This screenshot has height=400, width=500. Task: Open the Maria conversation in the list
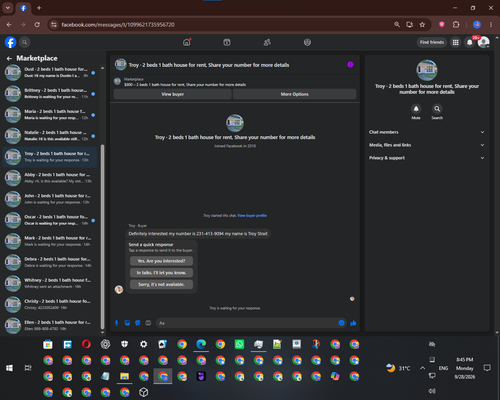50,115
